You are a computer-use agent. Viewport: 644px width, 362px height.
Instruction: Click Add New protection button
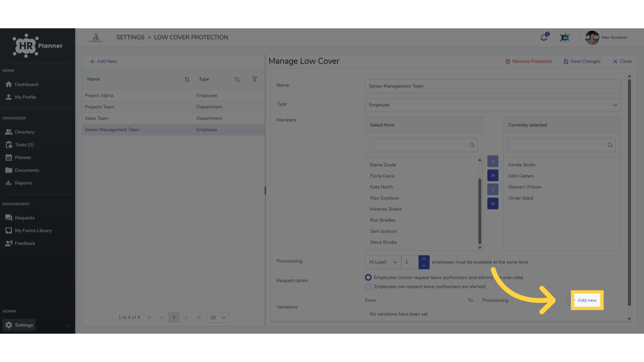click(x=103, y=61)
